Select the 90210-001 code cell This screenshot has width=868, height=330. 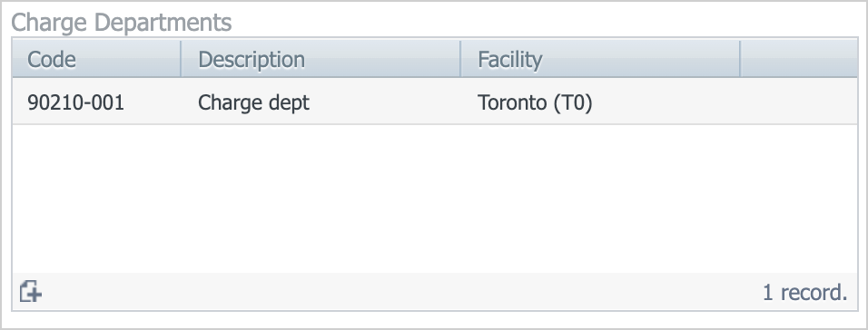pyautogui.click(x=97, y=102)
